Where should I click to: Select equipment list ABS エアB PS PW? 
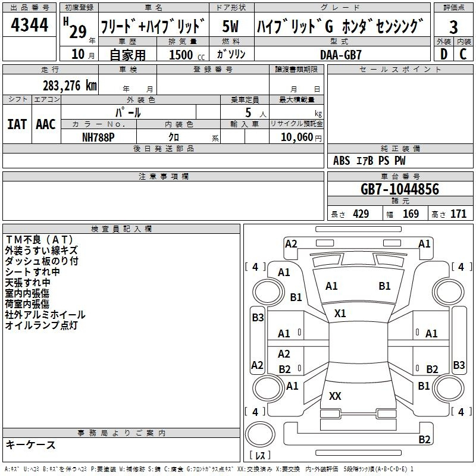[369, 161]
